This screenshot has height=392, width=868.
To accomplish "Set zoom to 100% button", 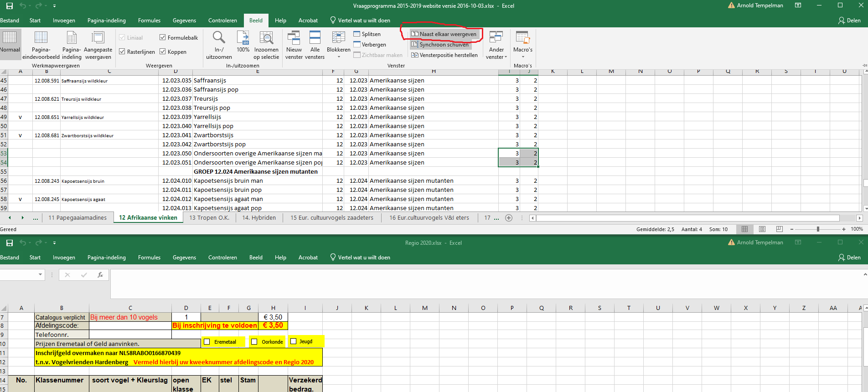I will coord(243,41).
